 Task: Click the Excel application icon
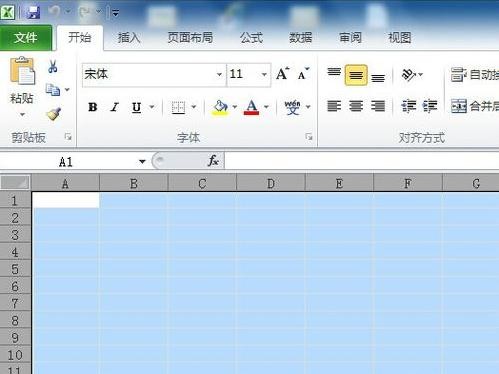(x=7, y=12)
